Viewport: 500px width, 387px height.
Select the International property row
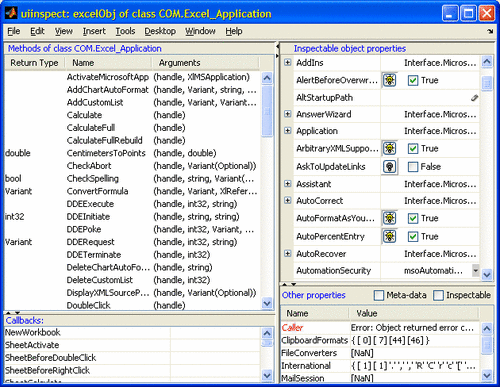click(380, 366)
